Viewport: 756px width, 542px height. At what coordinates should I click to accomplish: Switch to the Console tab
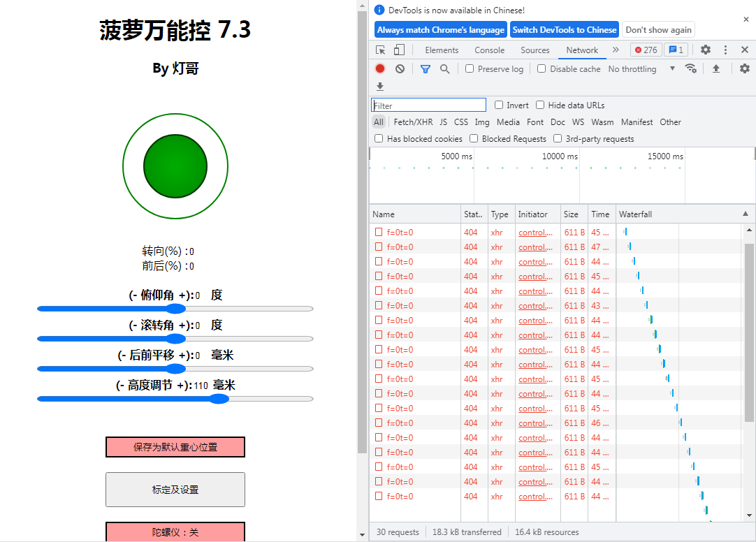click(x=489, y=50)
